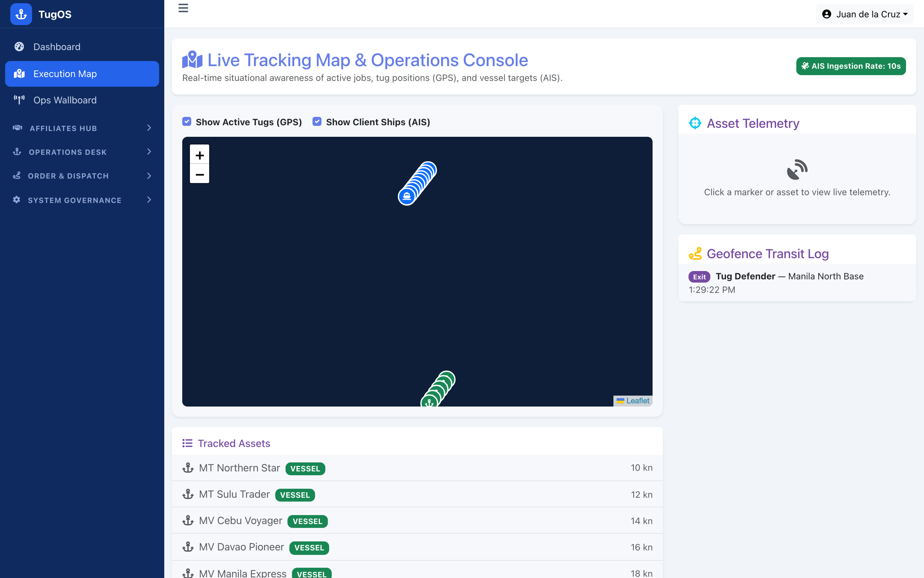Click the 16 kn speed value
Viewport: 924px width, 578px height.
pos(641,547)
